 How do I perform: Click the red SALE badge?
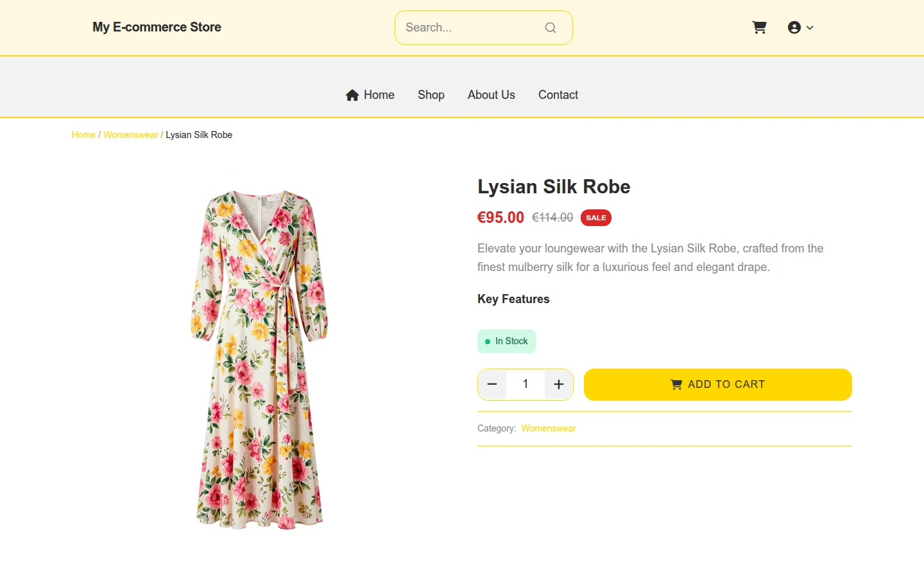[596, 218]
